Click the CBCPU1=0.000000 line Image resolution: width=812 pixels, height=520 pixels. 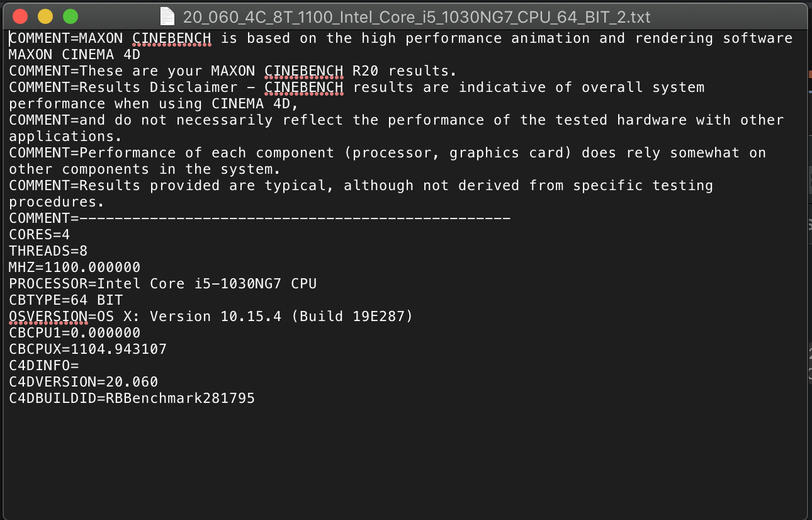click(74, 333)
